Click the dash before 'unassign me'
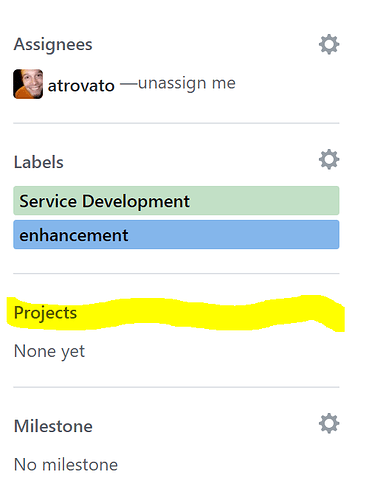 [129, 84]
